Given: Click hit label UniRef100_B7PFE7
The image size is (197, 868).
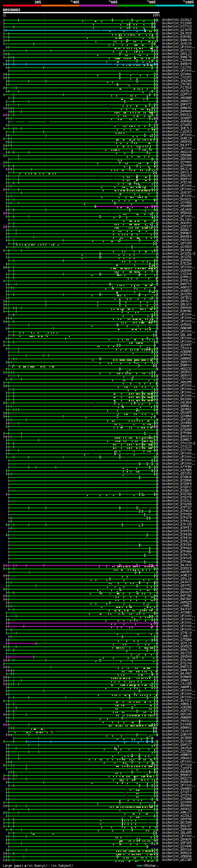Looking at the screenshot, I should 177,528.
